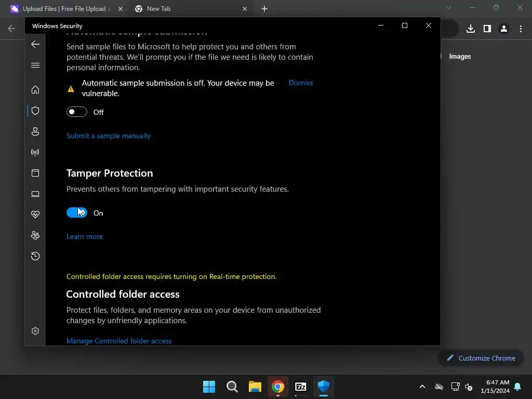
Task: Click OneDrive cloud tray icon
Action: [x=439, y=387]
